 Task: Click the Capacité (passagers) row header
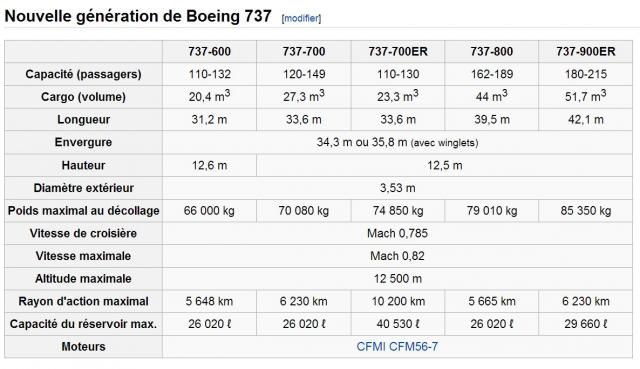click(83, 74)
